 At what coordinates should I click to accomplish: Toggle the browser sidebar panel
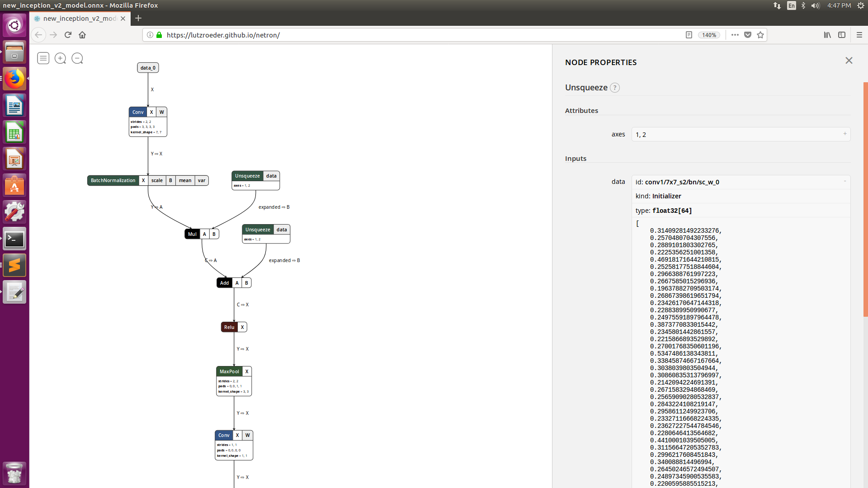point(842,35)
